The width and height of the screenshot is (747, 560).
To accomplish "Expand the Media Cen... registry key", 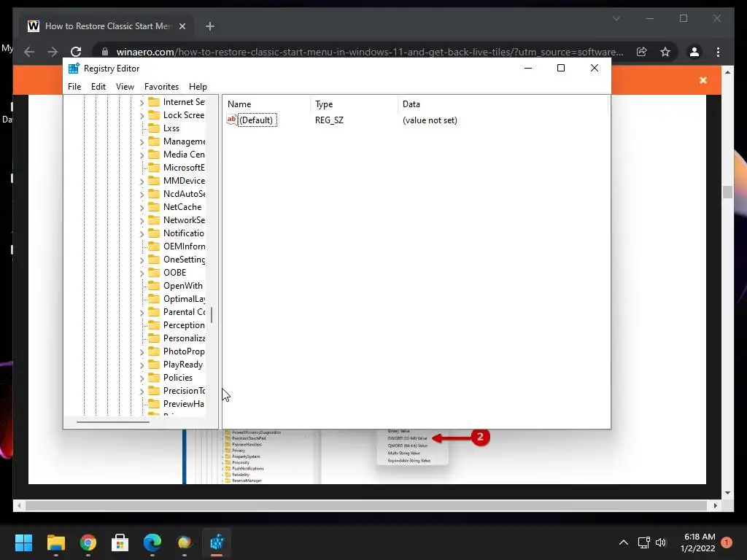I will point(142,155).
